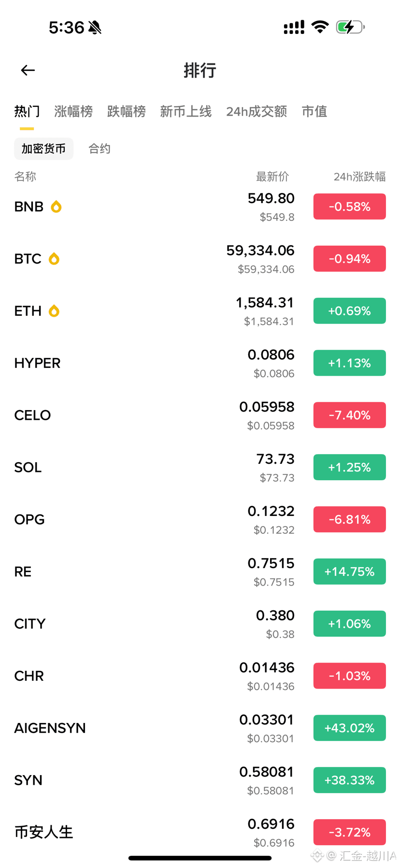
Task: Tap the back arrow icon
Action: (28, 71)
